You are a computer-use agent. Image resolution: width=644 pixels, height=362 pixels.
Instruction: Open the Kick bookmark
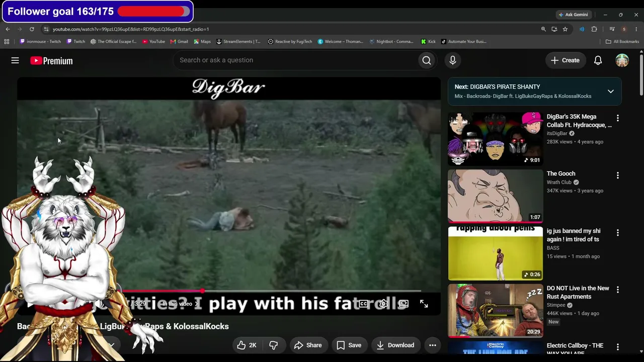pos(428,42)
